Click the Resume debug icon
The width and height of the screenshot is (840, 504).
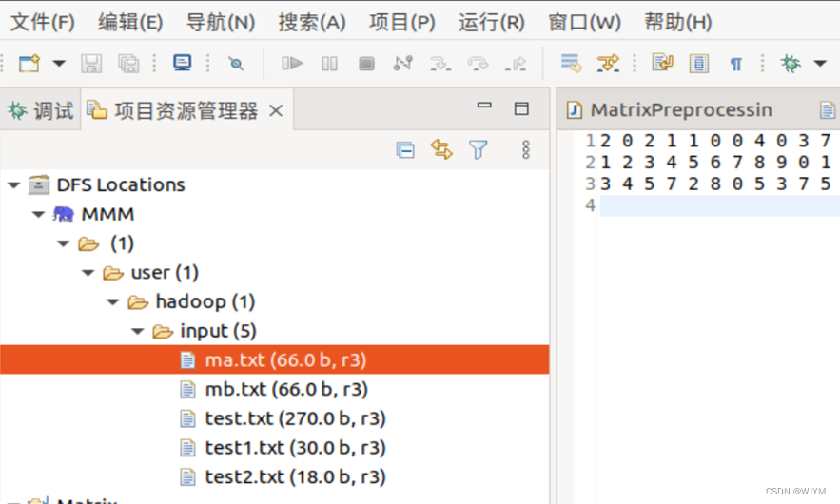(x=292, y=64)
